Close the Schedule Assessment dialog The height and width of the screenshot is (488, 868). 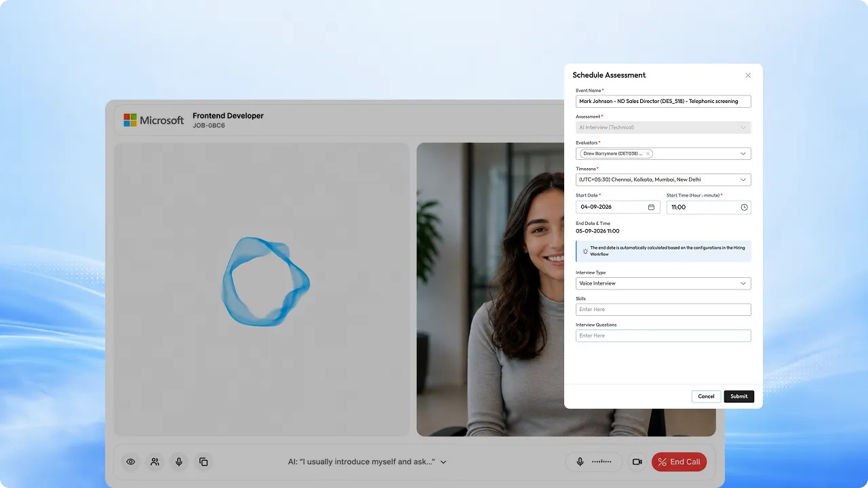tap(748, 75)
